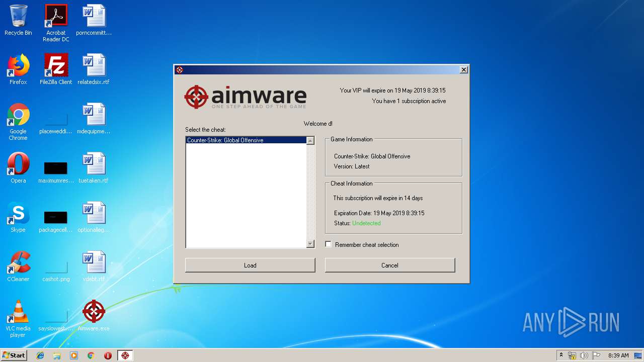
Task: Click the volume icon in system tray
Action: 584,355
